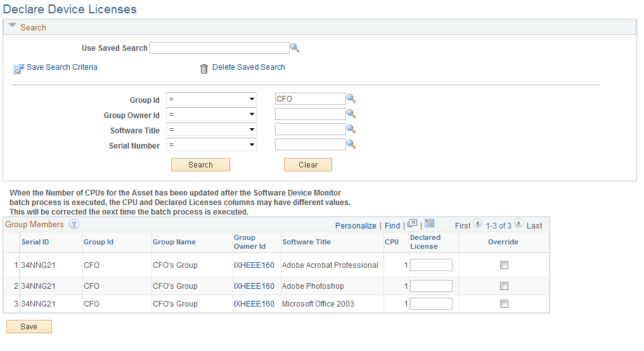Image resolution: width=644 pixels, height=351 pixels.
Task: Open the Serial Number lookup magnifier
Action: pyautogui.click(x=351, y=145)
